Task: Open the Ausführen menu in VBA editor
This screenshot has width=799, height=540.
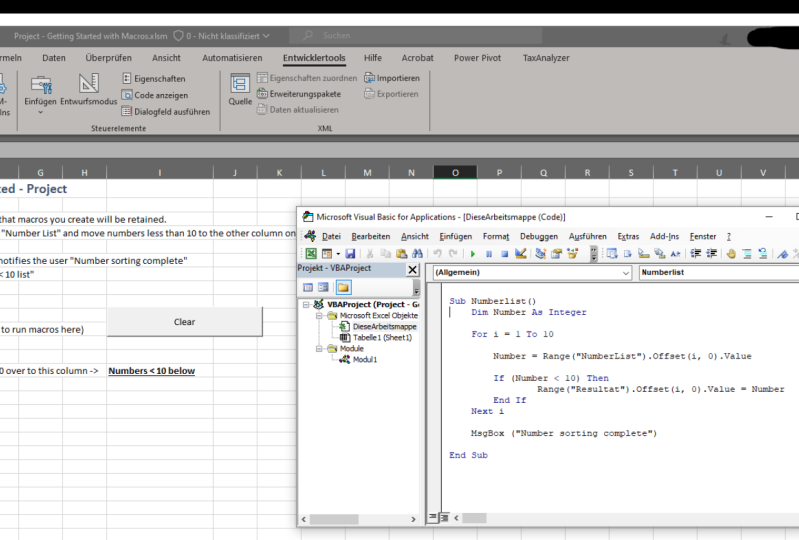Action: click(588, 236)
